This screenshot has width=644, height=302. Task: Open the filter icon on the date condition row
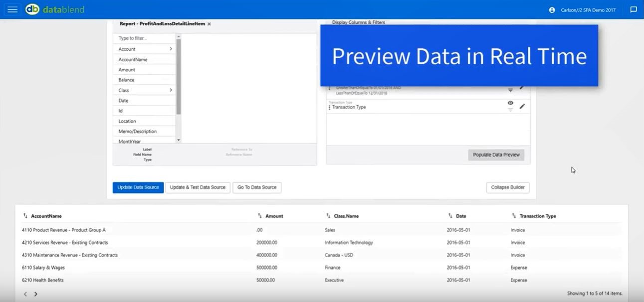510,90
